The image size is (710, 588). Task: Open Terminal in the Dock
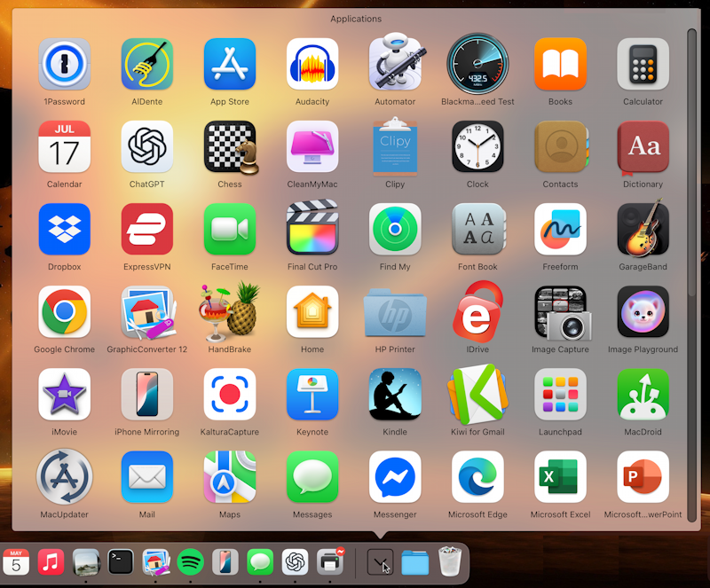121,561
